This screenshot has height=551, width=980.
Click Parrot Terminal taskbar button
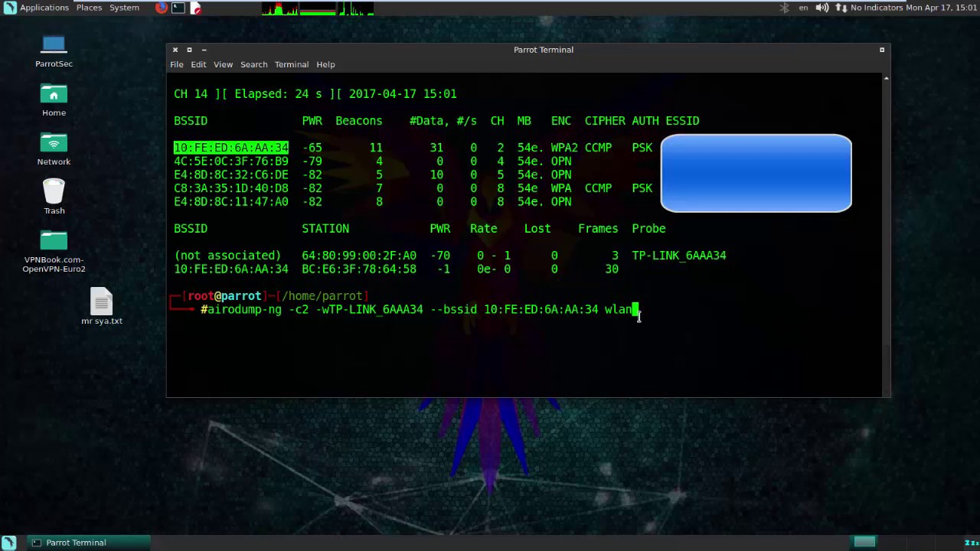(x=75, y=543)
